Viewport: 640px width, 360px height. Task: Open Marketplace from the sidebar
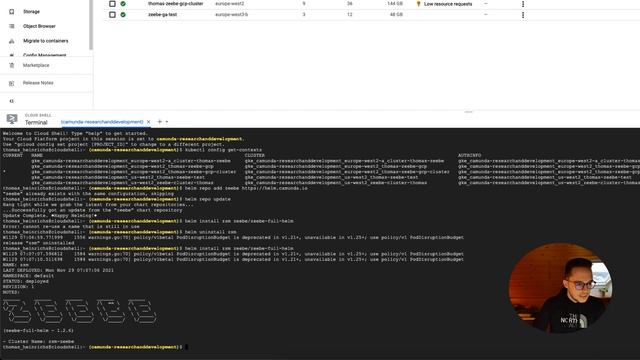click(36, 65)
